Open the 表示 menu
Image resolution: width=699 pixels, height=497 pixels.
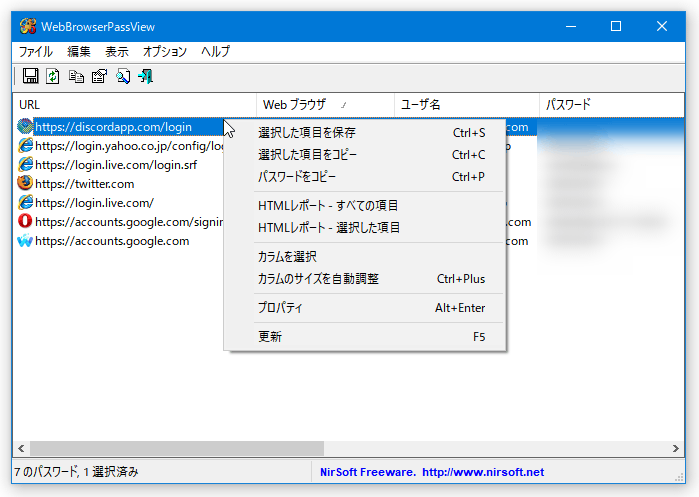(117, 52)
